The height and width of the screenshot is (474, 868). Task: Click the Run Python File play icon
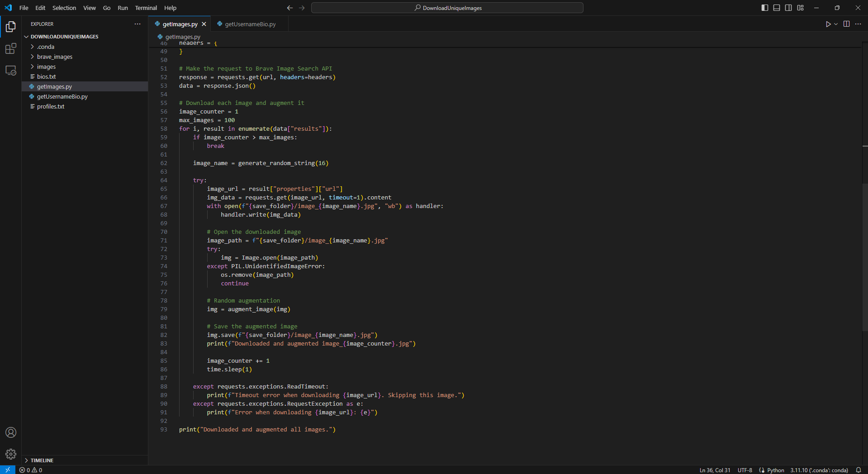tap(828, 24)
